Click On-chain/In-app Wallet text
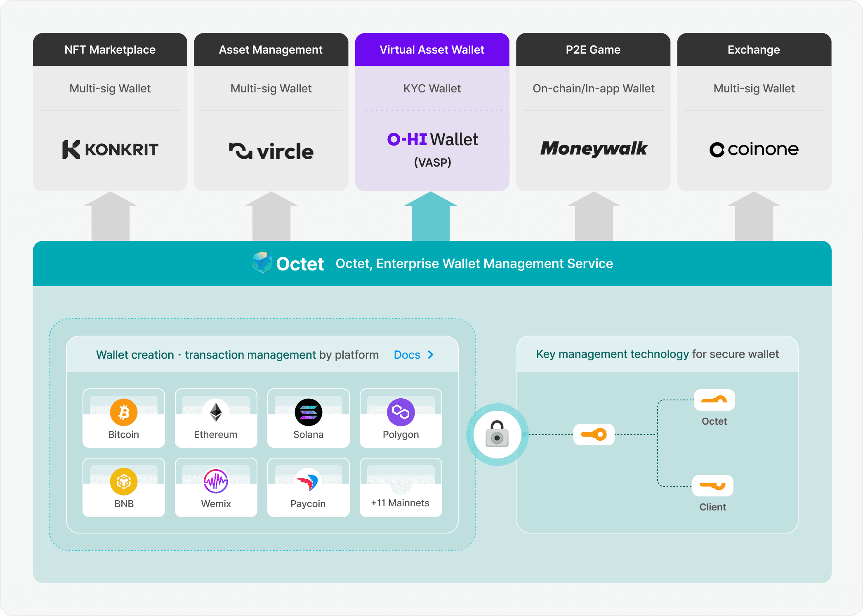 (594, 88)
